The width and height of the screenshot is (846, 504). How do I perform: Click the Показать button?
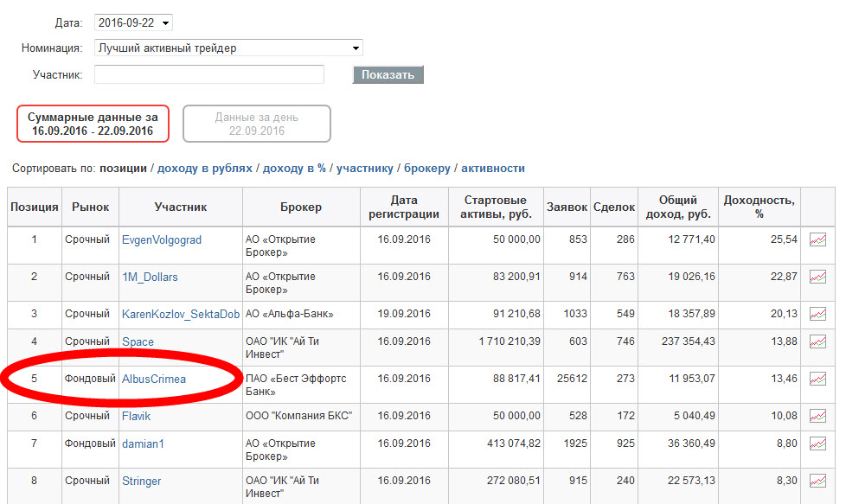coord(388,75)
